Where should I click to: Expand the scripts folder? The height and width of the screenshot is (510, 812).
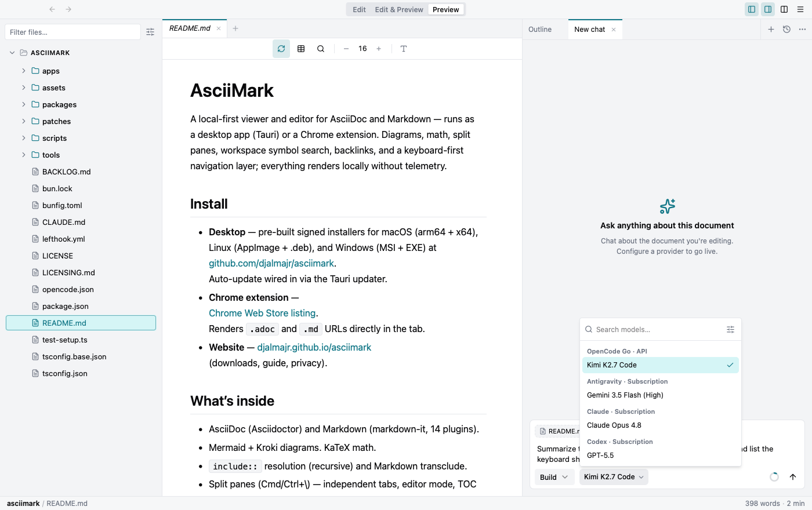pos(24,138)
